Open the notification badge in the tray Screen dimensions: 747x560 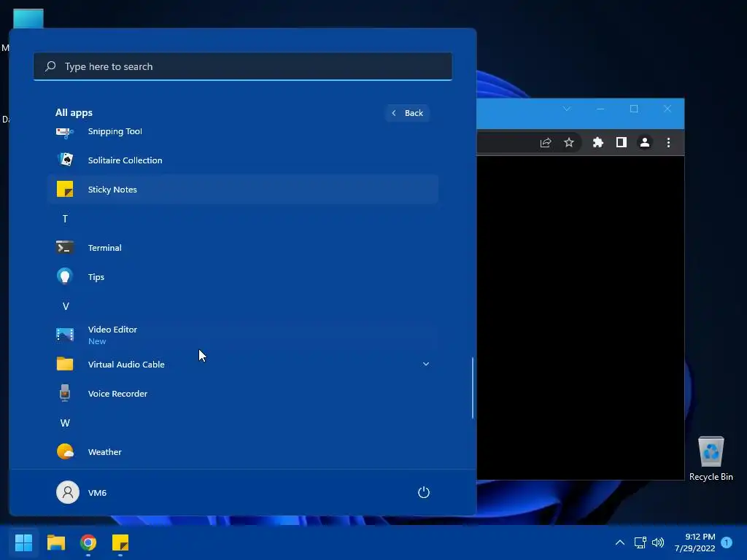(727, 542)
